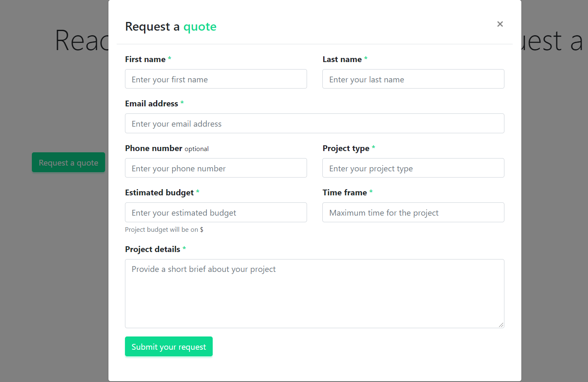Click the Time frame label
This screenshot has height=382, width=588.
[x=345, y=192]
